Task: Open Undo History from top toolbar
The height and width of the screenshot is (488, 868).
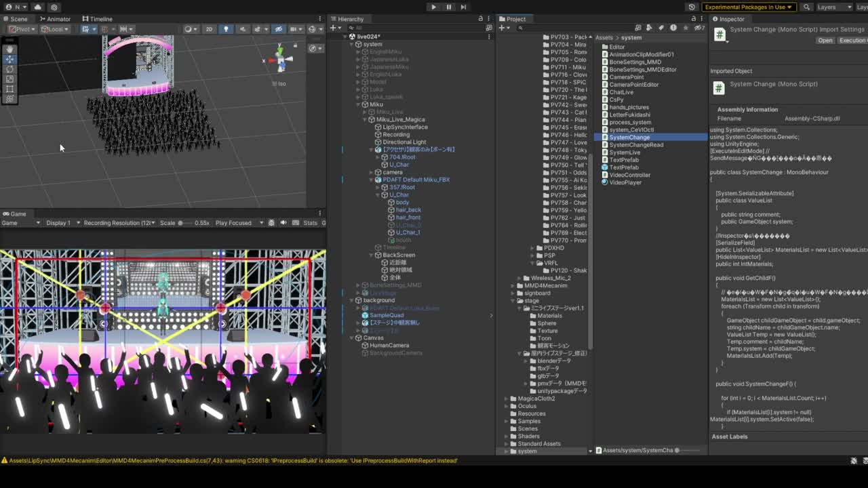Action: tap(692, 7)
